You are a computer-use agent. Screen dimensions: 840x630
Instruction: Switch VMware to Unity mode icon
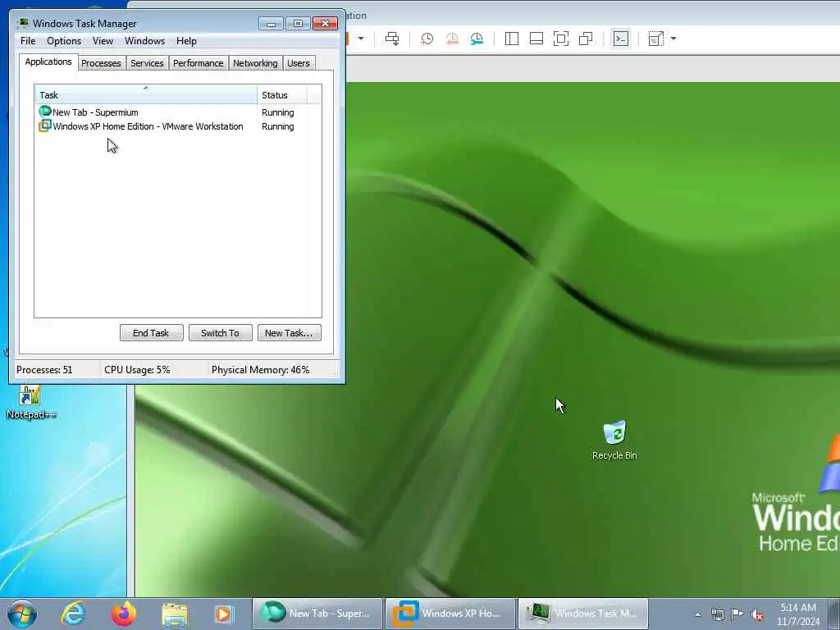tap(586, 39)
